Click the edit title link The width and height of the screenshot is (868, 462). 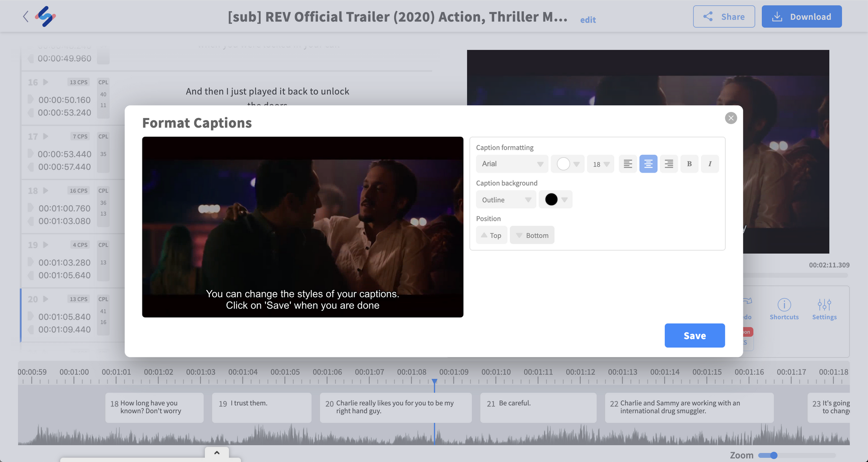click(588, 20)
